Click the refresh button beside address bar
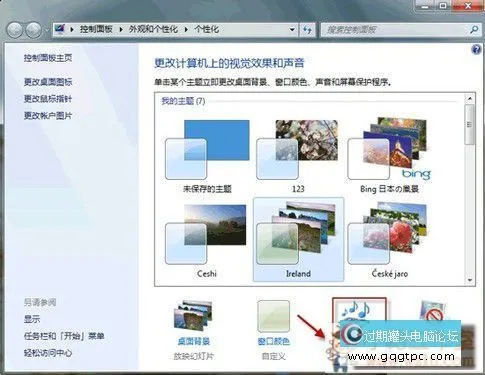Viewport: 485px width, 375px height. click(307, 30)
